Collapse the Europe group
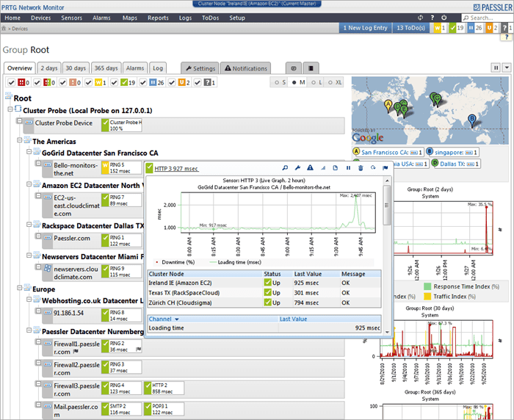Screen dimensions: 514x420 point(20,288)
